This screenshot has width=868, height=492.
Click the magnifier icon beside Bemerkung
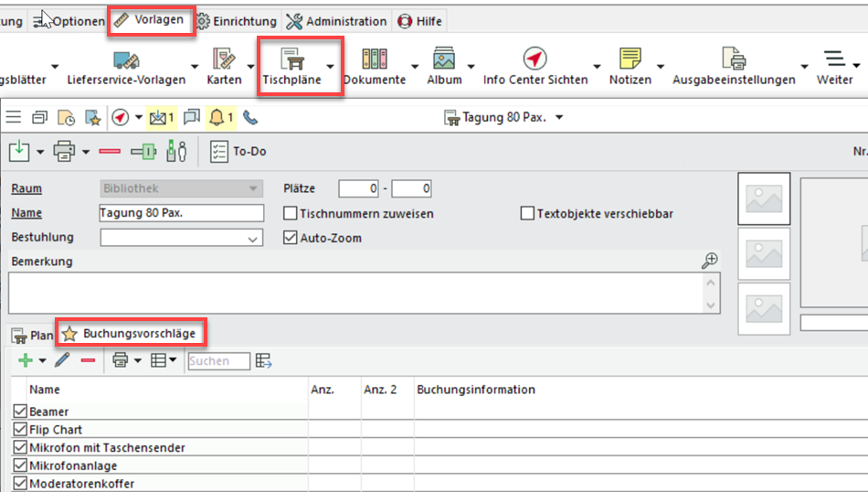(x=709, y=262)
